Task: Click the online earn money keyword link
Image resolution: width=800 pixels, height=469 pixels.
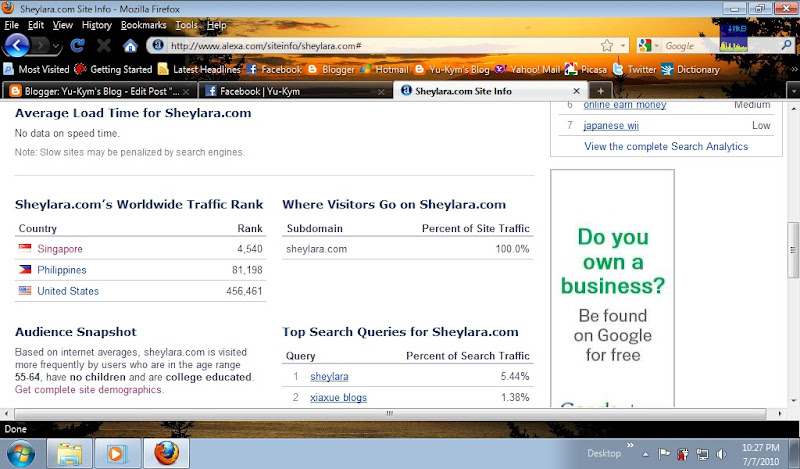Action: (x=625, y=105)
